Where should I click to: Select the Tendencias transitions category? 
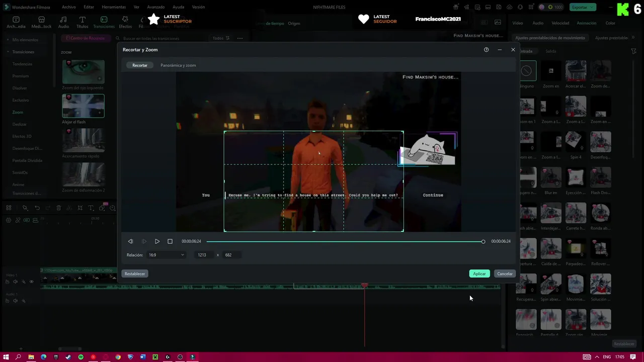click(x=22, y=64)
